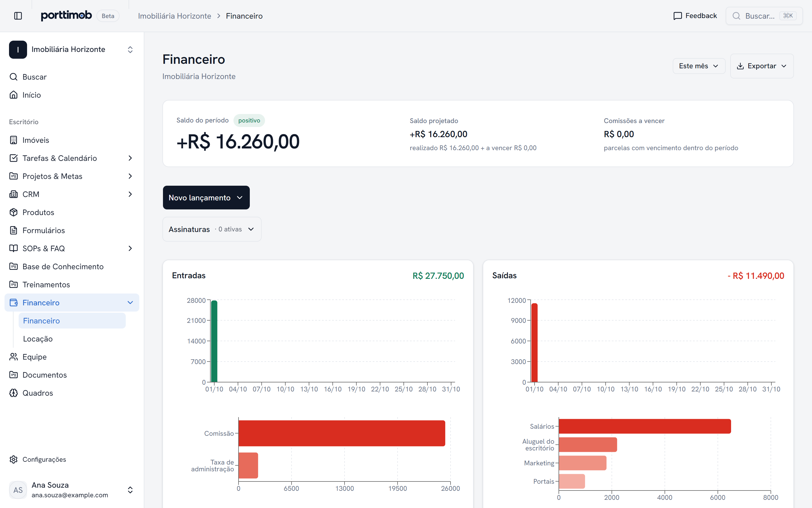Click the Portais bar in Saídas chart
The height and width of the screenshot is (508, 812).
(572, 481)
